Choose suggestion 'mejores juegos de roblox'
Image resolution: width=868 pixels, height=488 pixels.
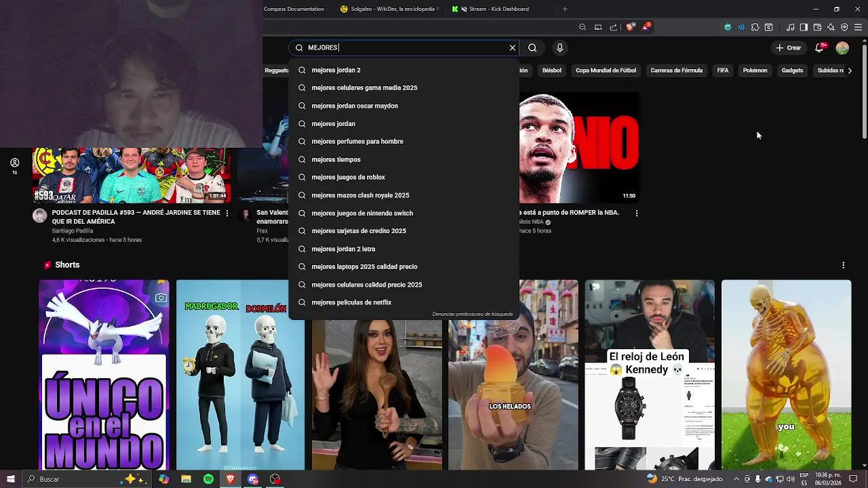pyautogui.click(x=404, y=177)
